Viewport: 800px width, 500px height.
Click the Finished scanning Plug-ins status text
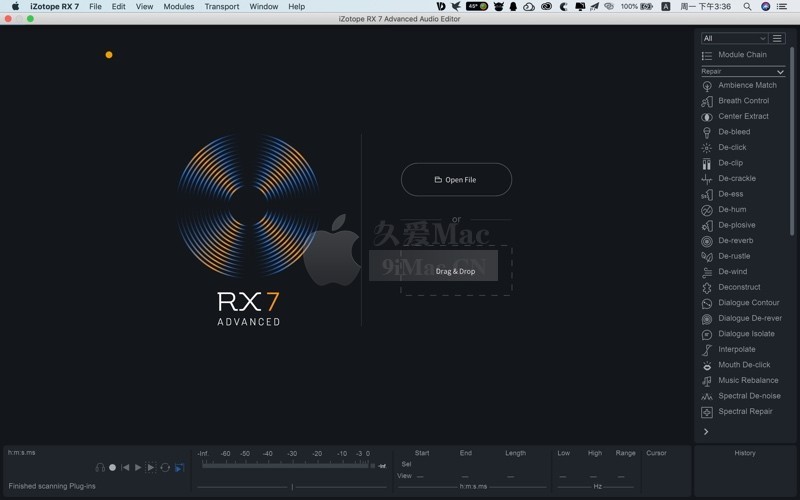(52, 486)
